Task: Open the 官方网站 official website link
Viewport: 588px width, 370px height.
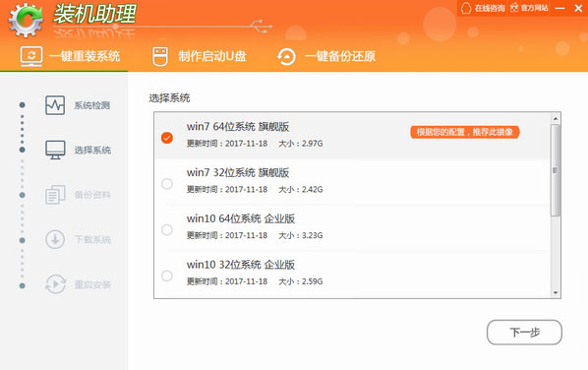Action: coord(529,8)
